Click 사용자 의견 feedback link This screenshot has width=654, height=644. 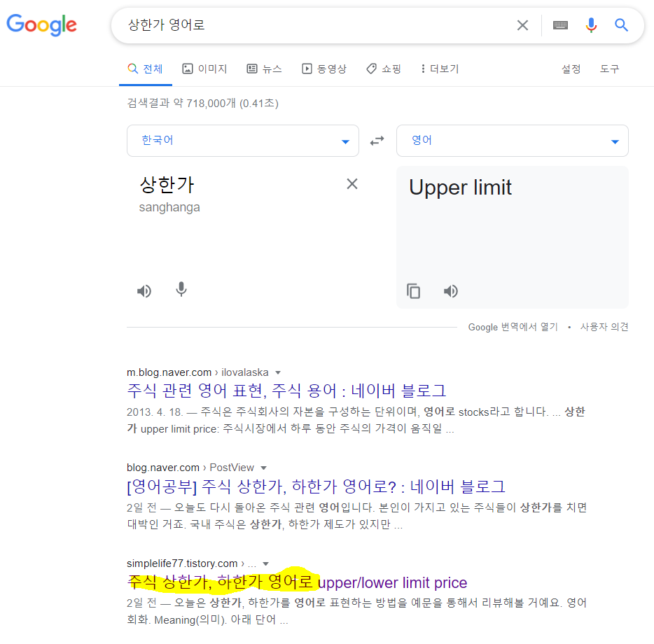pyautogui.click(x=604, y=327)
